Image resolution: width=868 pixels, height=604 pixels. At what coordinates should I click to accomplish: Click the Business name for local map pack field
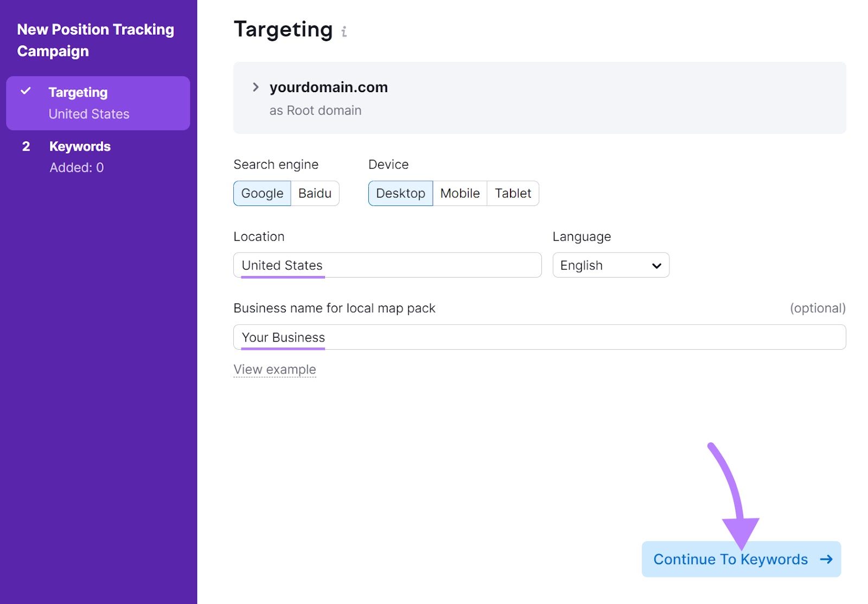539,337
